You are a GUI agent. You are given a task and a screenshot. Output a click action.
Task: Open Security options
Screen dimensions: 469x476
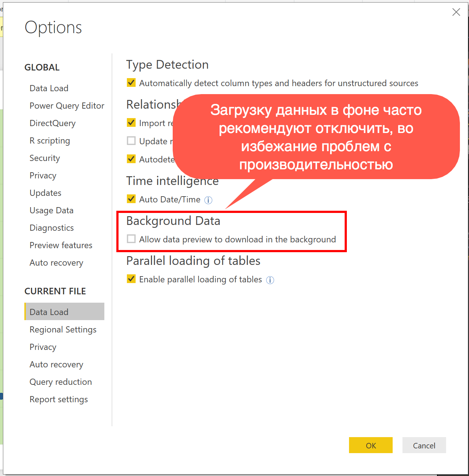(x=45, y=158)
